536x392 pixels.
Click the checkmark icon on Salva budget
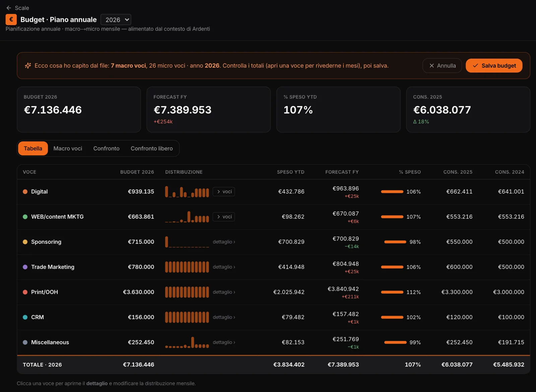point(475,66)
